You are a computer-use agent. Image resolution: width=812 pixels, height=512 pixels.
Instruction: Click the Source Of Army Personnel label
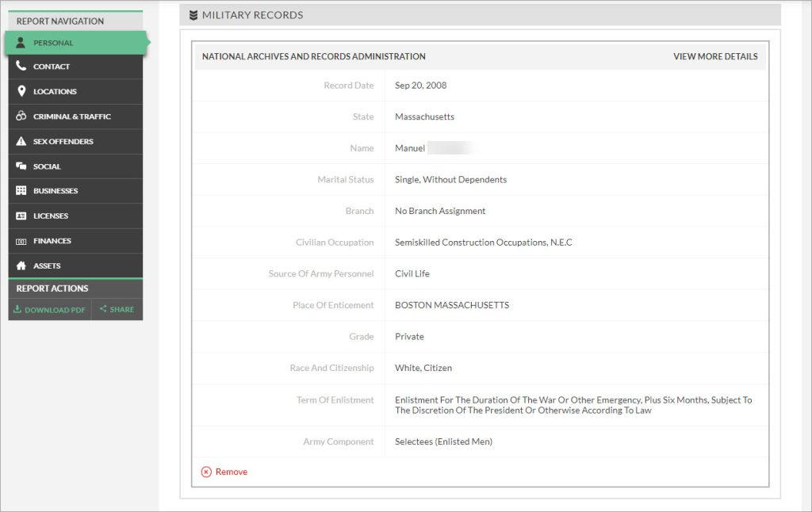point(321,274)
